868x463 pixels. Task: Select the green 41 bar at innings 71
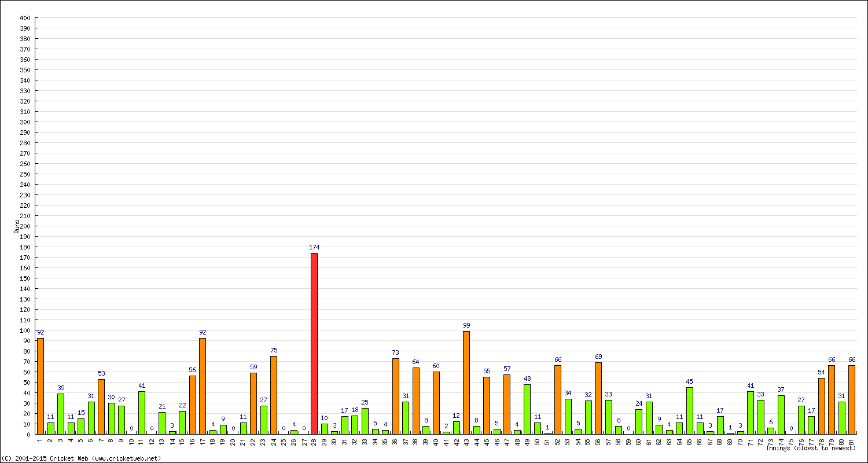click(751, 413)
